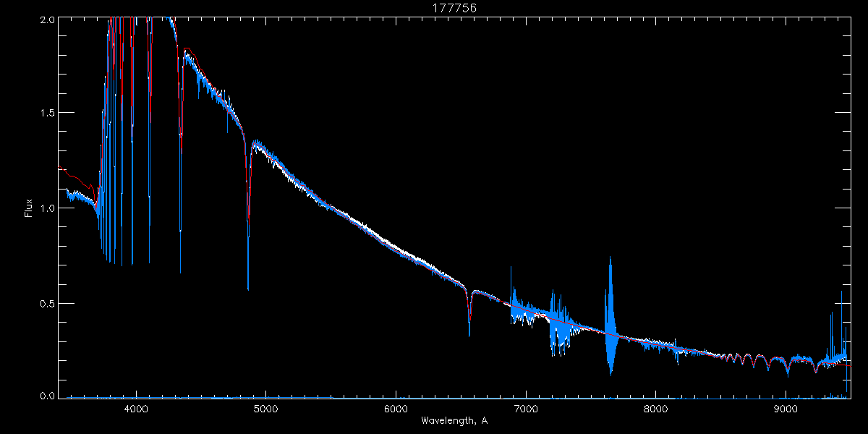Screen dimensions: 868x434
Task: Click the 0.0 flux tick label
Action: click(x=48, y=396)
